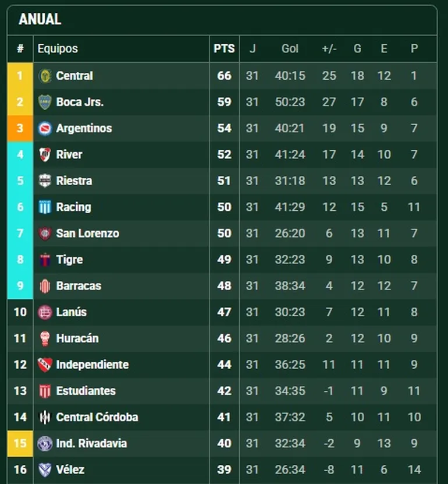Screen dimensions: 448x484
Task: Click the Independiente red crest icon
Action: click(x=45, y=365)
